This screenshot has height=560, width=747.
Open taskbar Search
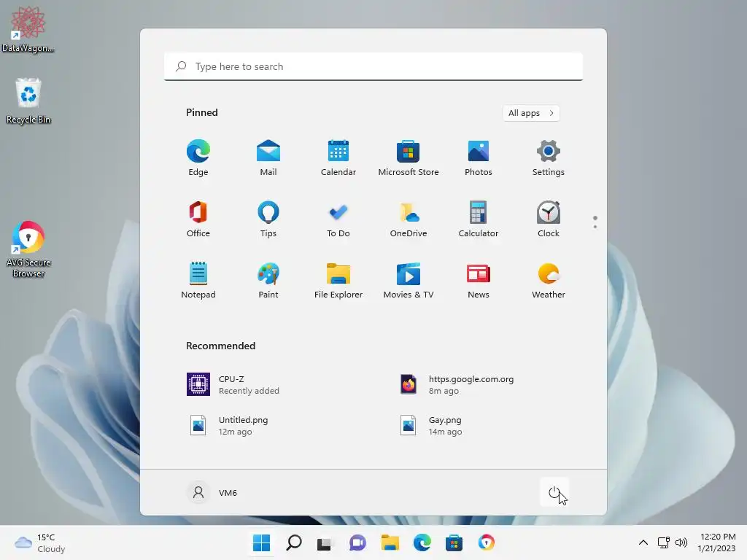[x=294, y=542]
